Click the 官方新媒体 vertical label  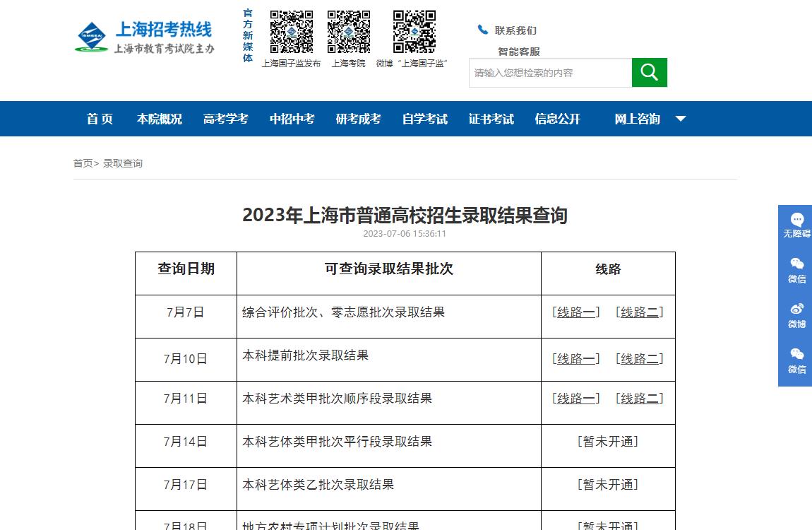248,35
